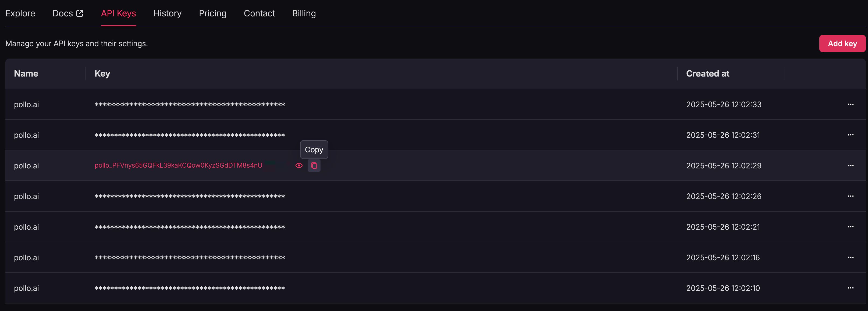Switch to the Explore tab

pos(20,13)
